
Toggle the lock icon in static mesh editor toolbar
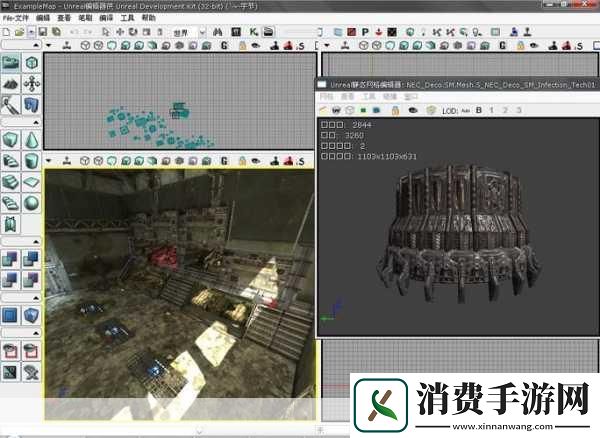395,110
